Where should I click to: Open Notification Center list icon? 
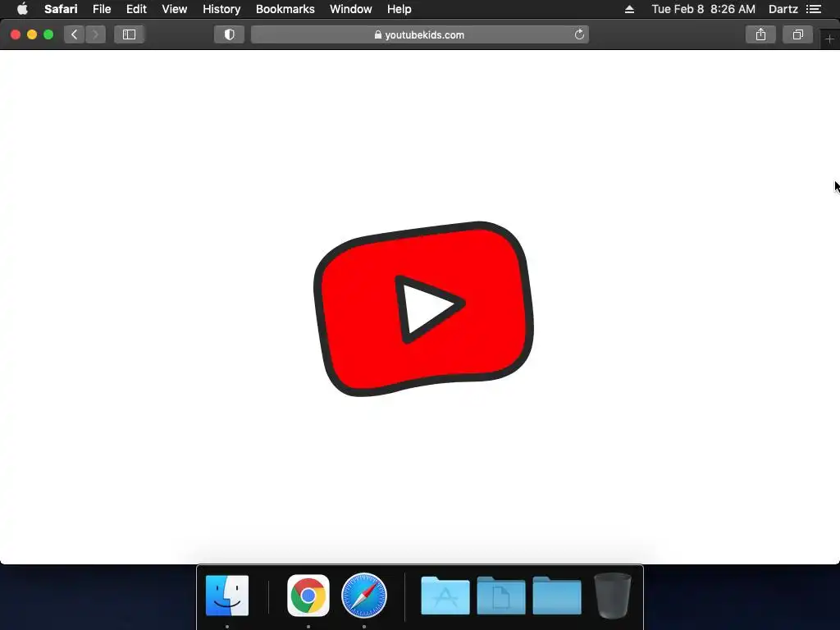(x=814, y=9)
